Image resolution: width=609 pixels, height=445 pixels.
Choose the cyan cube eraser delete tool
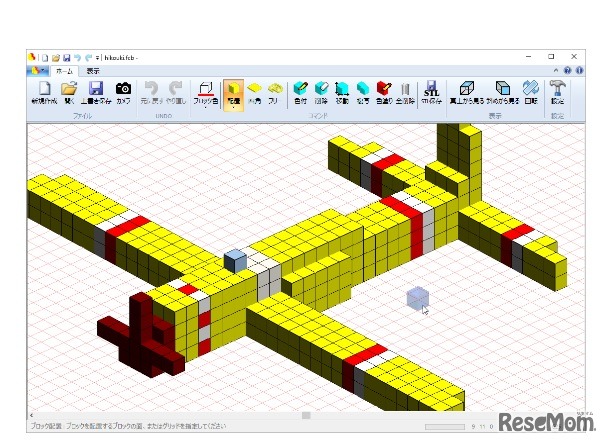click(321, 93)
